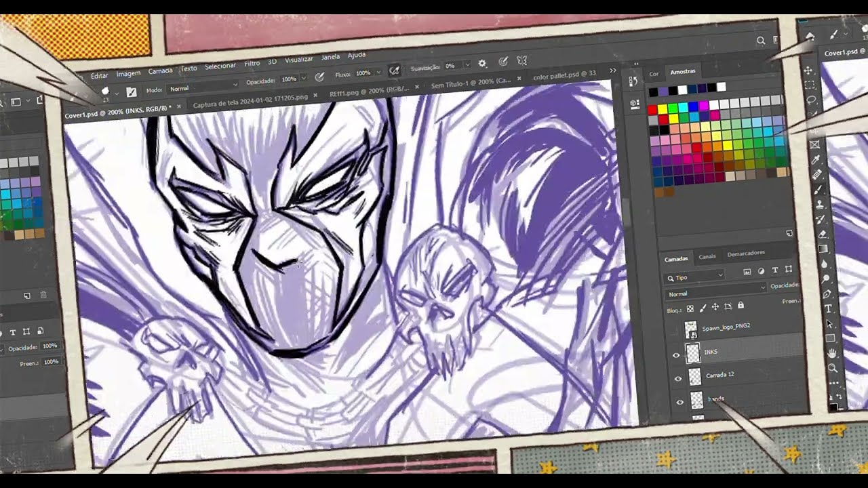868x488 pixels.
Task: Open the Modo blend mode dropdown
Action: click(202, 89)
